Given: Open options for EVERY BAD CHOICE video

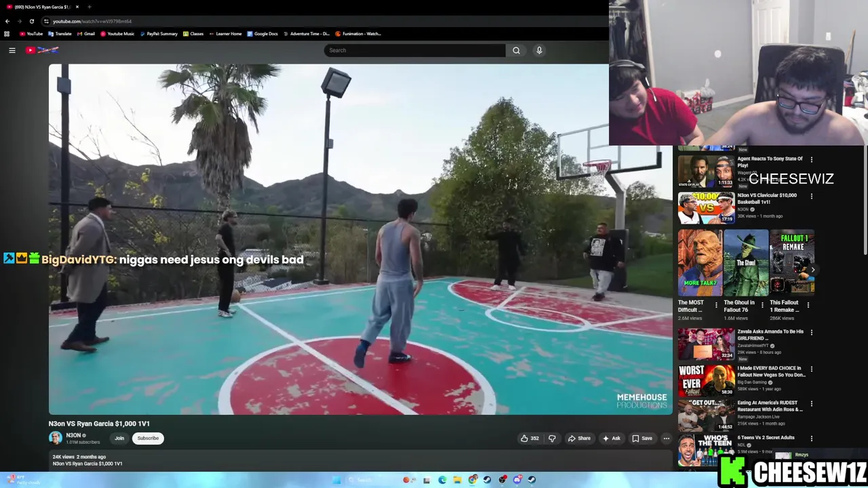Looking at the screenshot, I should [811, 369].
